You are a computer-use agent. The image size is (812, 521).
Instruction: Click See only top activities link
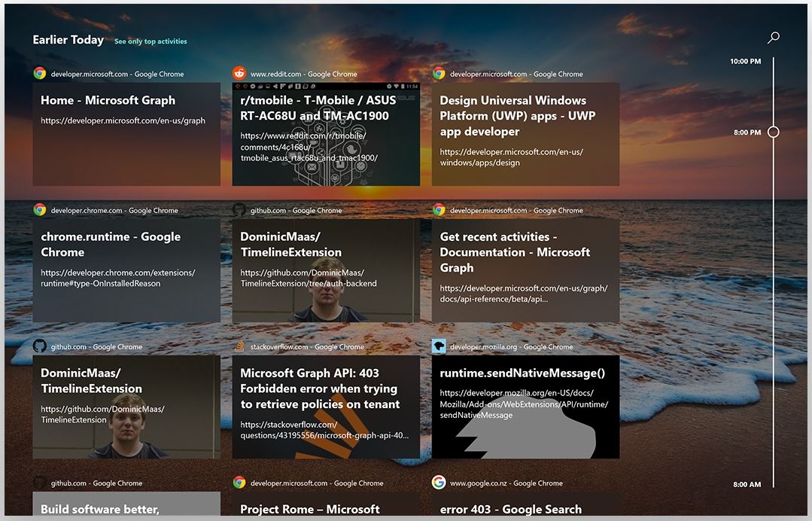tap(151, 41)
